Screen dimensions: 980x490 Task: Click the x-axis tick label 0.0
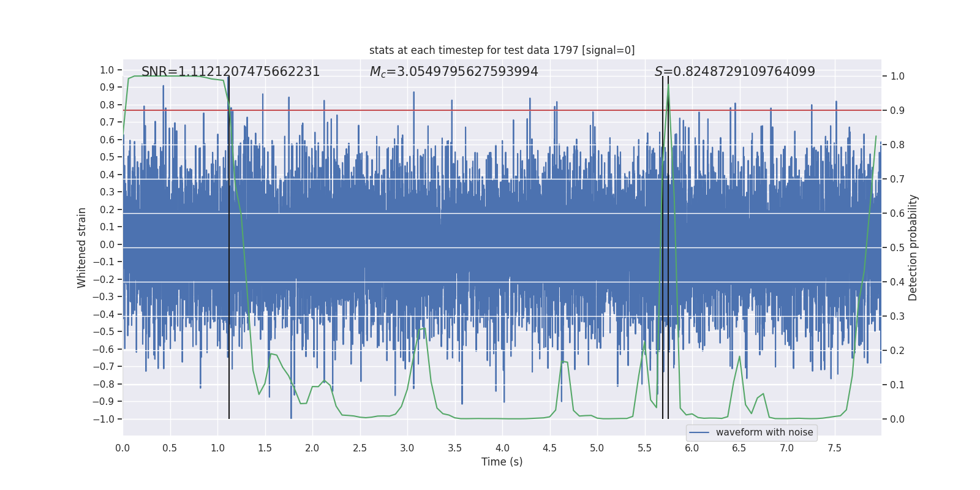tap(123, 448)
